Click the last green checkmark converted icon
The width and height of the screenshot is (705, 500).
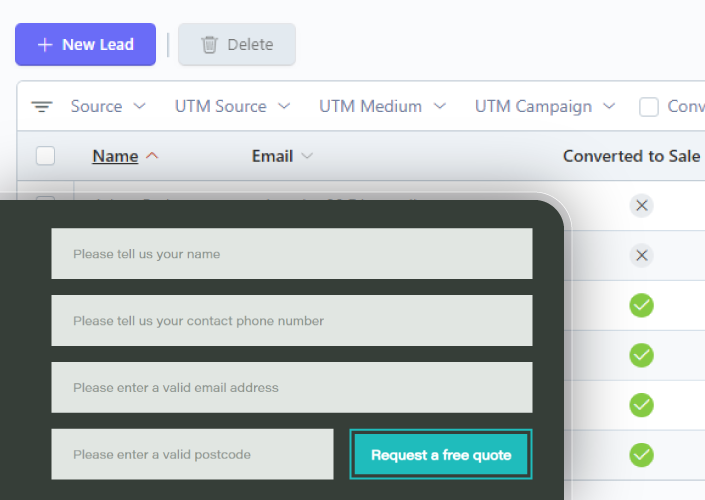642,455
